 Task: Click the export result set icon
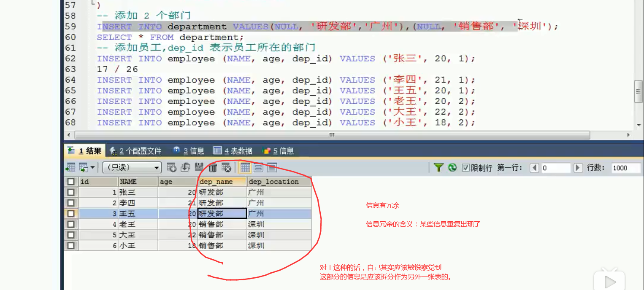point(70,168)
